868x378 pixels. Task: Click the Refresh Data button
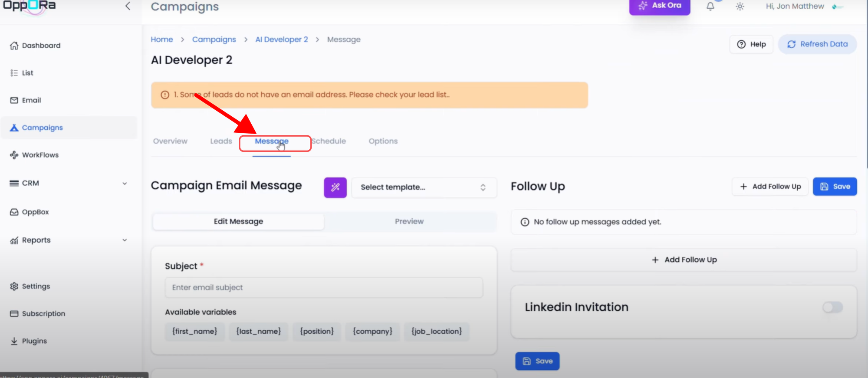click(817, 44)
